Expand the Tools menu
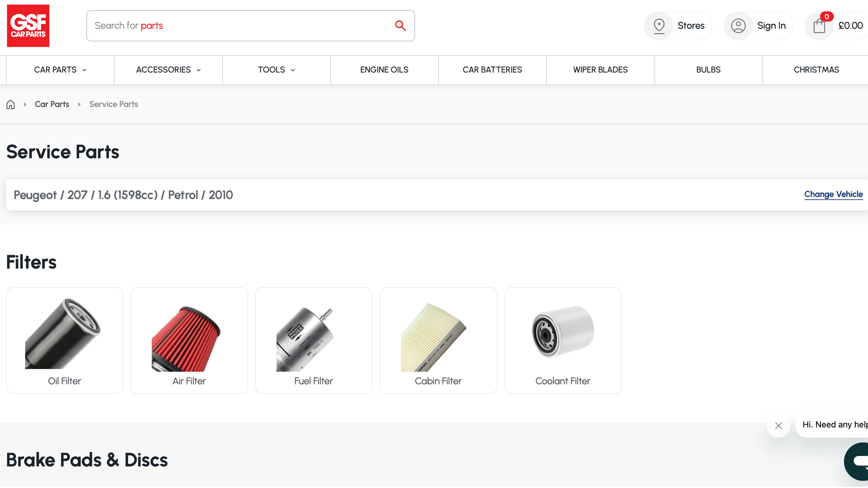Viewport: 868px width, 488px height. (276, 70)
